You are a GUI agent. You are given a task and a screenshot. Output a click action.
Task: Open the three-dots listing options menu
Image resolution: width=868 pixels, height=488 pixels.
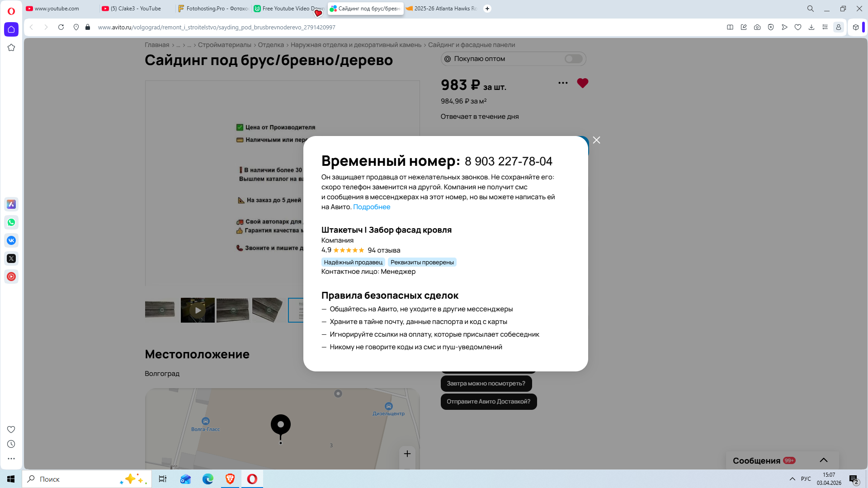click(563, 83)
